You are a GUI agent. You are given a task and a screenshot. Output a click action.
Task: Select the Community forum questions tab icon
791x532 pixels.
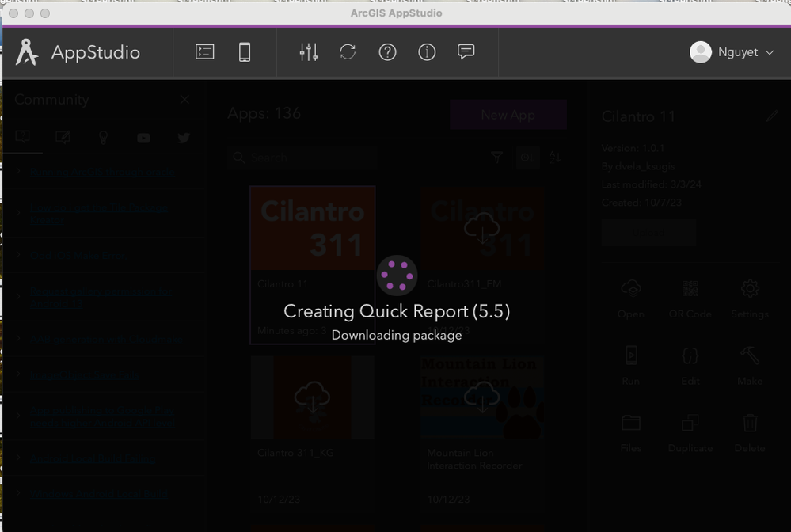click(x=23, y=137)
